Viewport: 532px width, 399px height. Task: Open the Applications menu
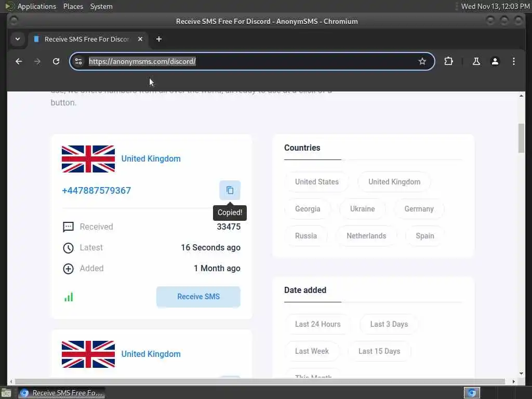[x=37, y=6]
